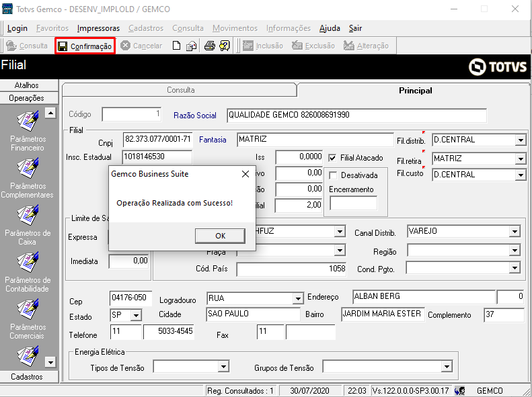
Task: Click the Cep input field
Action: [x=130, y=298]
